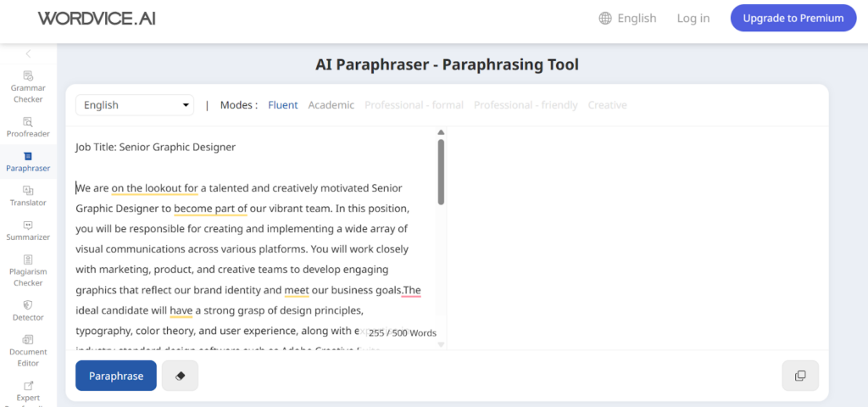Copy the paraphrased output text
Image resolution: width=868 pixels, height=407 pixels.
pyautogui.click(x=800, y=376)
